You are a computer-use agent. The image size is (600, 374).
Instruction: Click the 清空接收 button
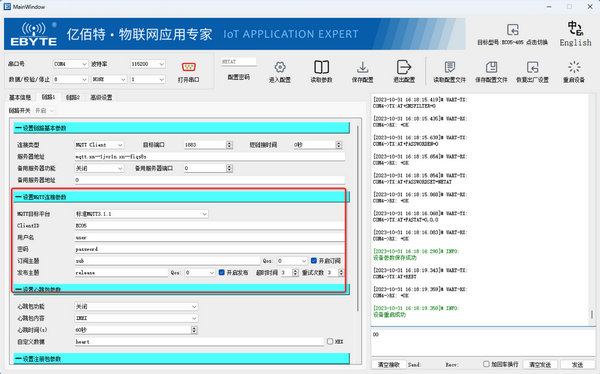point(389,364)
